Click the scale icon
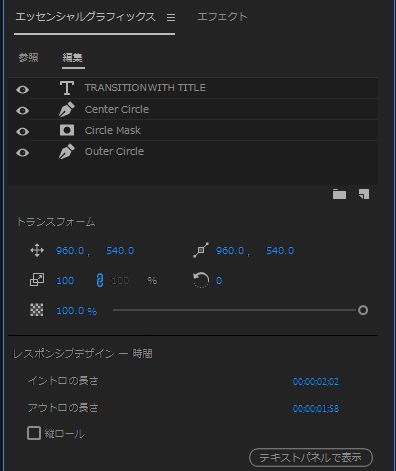Screen dimensions: 396x471 pyautogui.click(x=37, y=280)
